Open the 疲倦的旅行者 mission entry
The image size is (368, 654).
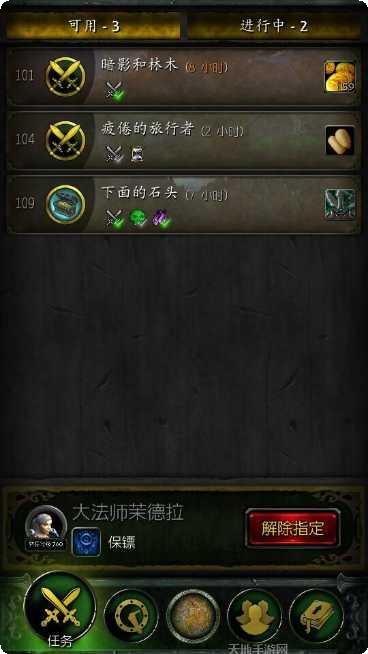click(184, 140)
